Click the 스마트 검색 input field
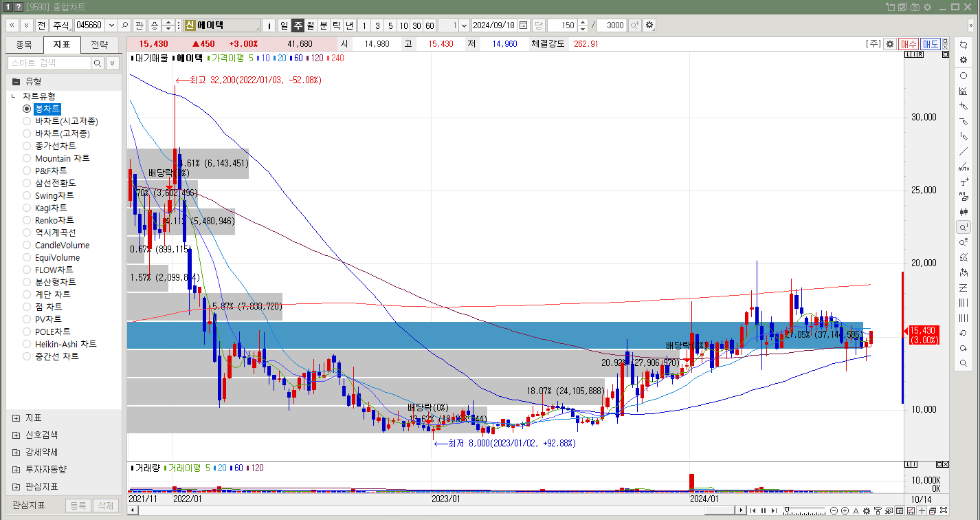Viewport: 980px width, 520px height. point(49,63)
